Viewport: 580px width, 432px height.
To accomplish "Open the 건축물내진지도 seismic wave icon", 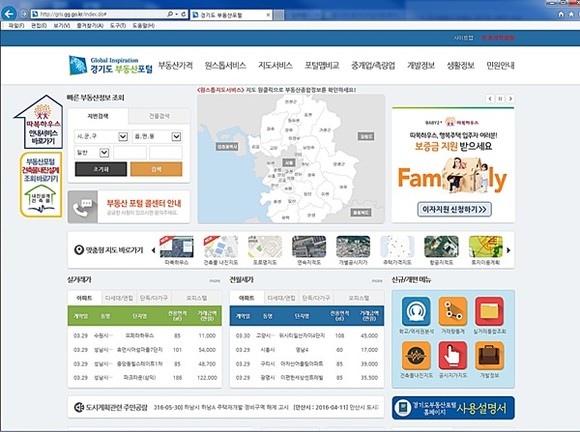I will [x=416, y=355].
